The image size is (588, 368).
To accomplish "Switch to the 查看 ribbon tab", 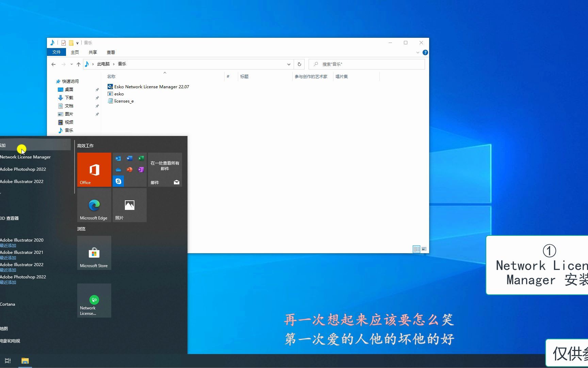I will click(111, 52).
